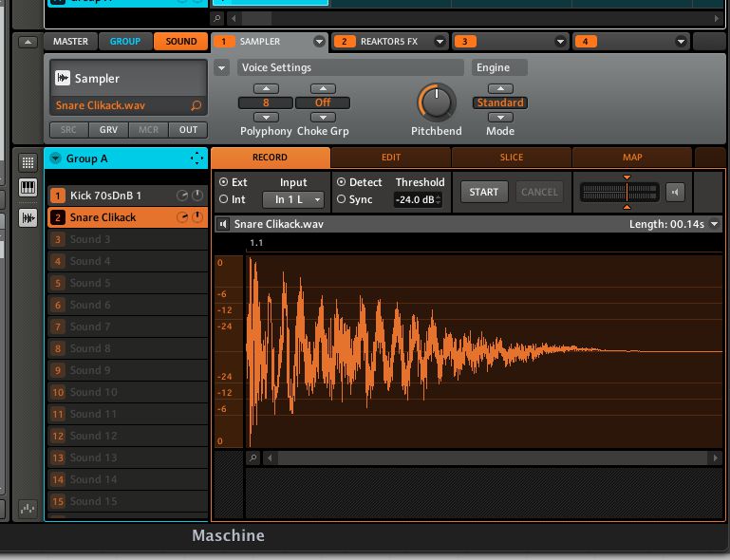
Task: Switch to the MAP tab
Action: (632, 158)
